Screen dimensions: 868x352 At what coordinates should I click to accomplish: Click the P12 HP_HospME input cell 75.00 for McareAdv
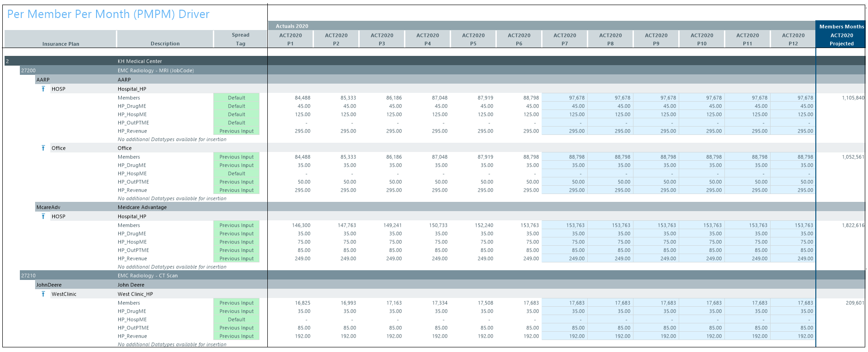pyautogui.click(x=793, y=242)
